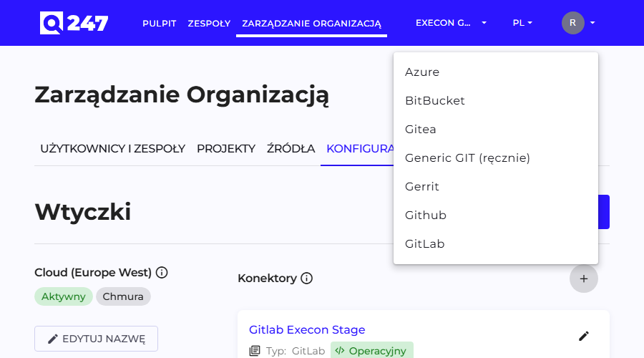The image size is (644, 358).
Task: Click the Chmura tag
Action: click(123, 296)
